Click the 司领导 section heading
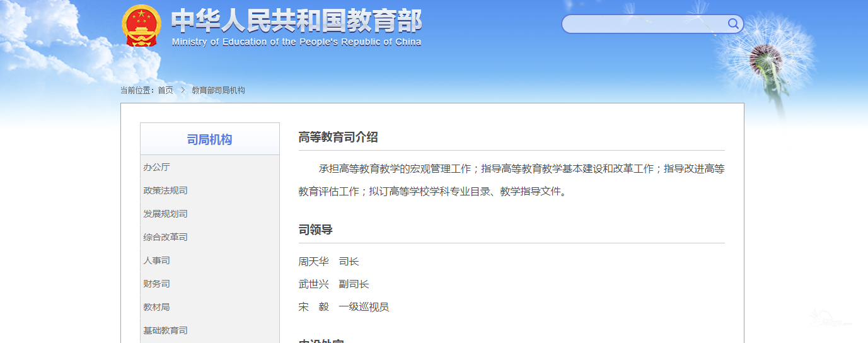868x343 pixels. (315, 230)
